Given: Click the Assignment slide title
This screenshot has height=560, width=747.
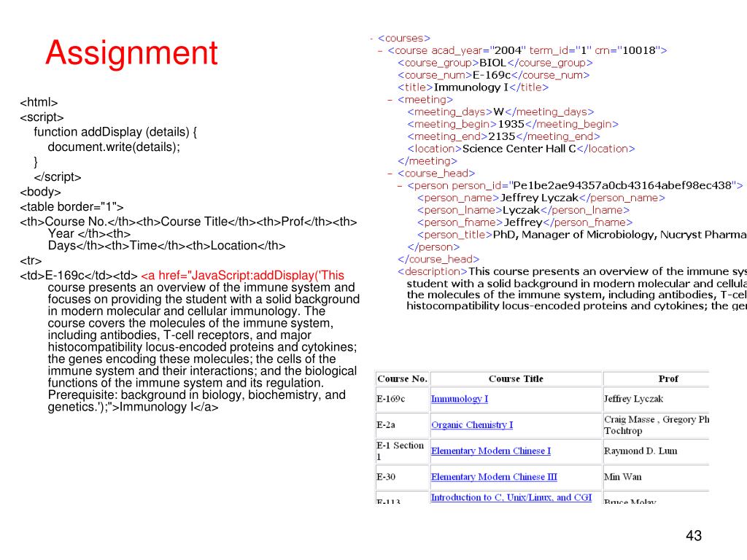Looking at the screenshot, I should [x=131, y=52].
